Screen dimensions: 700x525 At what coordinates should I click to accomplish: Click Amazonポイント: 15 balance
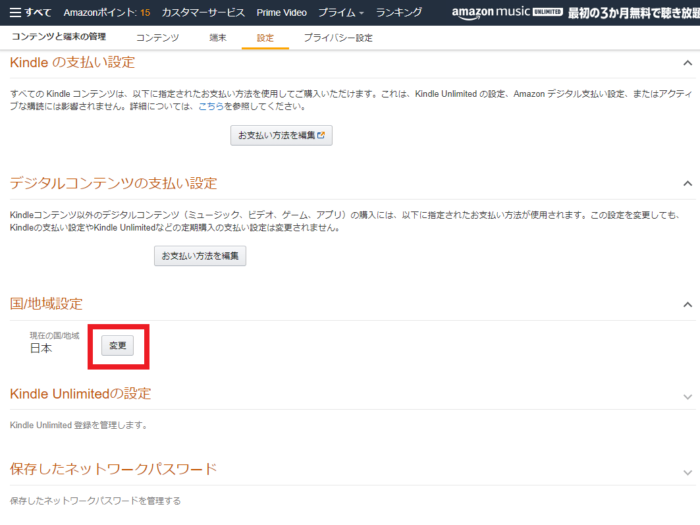[x=107, y=12]
